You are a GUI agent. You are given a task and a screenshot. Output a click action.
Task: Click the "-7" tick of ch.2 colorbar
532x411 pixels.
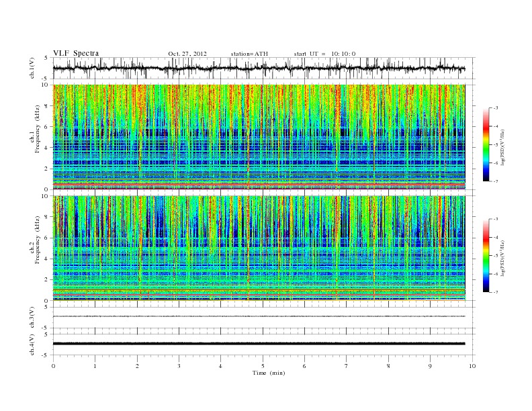496,292
